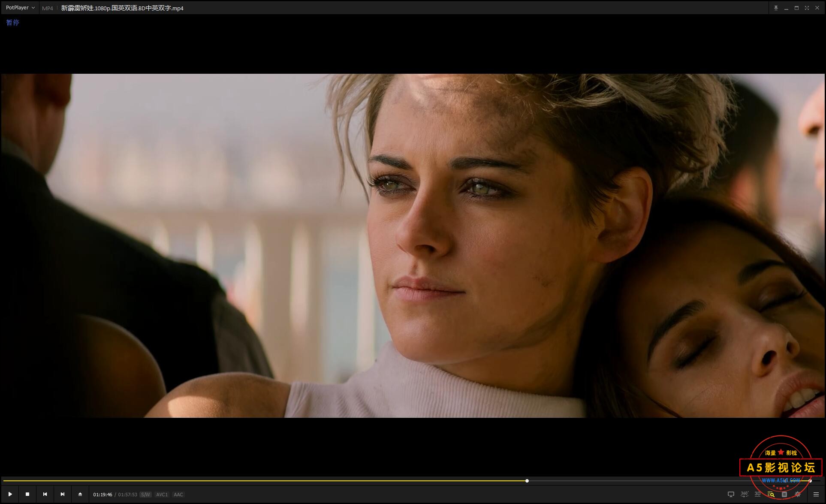The height and width of the screenshot is (504, 826).
Task: Click the AVC1 video codec label
Action: (162, 495)
